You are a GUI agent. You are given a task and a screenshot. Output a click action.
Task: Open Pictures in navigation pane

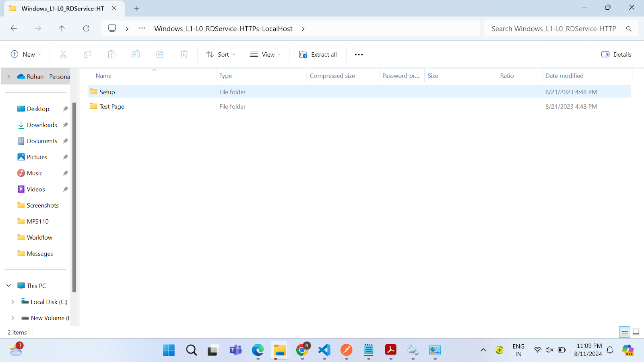[37, 157]
